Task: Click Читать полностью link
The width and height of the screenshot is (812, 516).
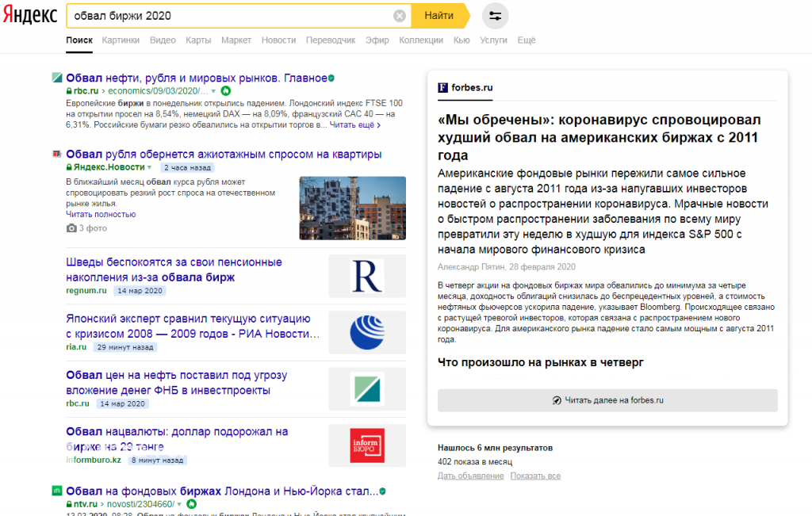Action: 101,214
